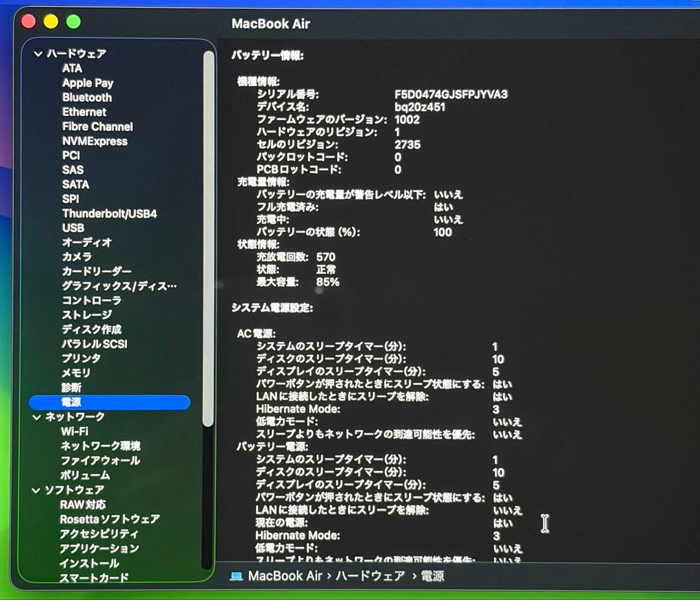Click the 機種情報 subheading

click(x=259, y=82)
